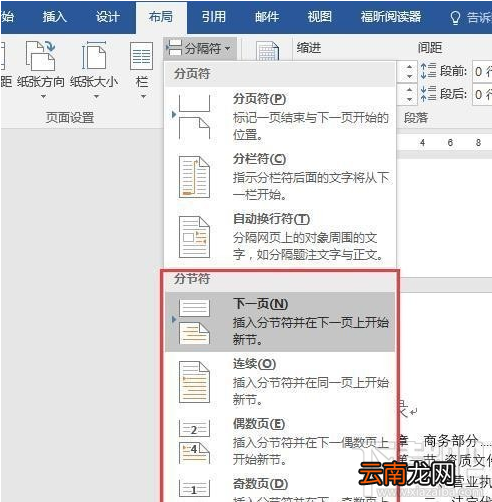This screenshot has width=492, height=502.
Task: Expand the 纸张方向 dropdown arrow
Action: pyautogui.click(x=43, y=97)
